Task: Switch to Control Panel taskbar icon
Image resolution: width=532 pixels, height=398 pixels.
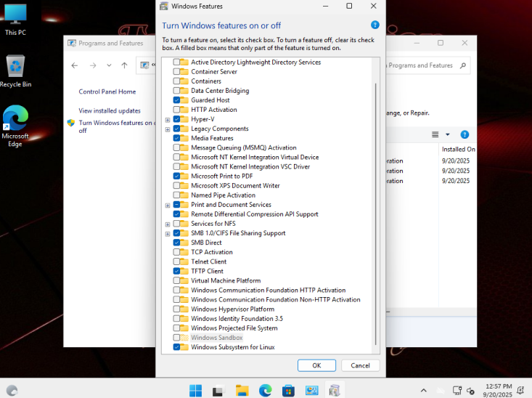Action: pyautogui.click(x=311, y=391)
